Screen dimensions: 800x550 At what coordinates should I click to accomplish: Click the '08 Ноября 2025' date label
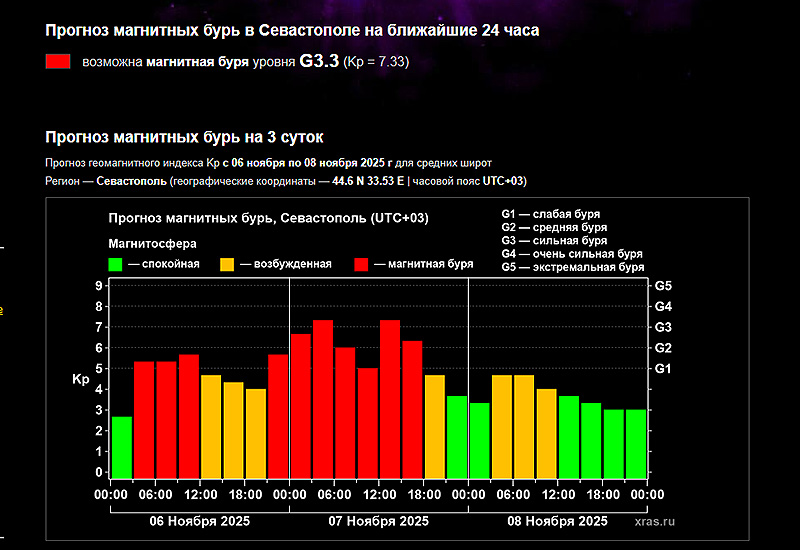coord(558,521)
